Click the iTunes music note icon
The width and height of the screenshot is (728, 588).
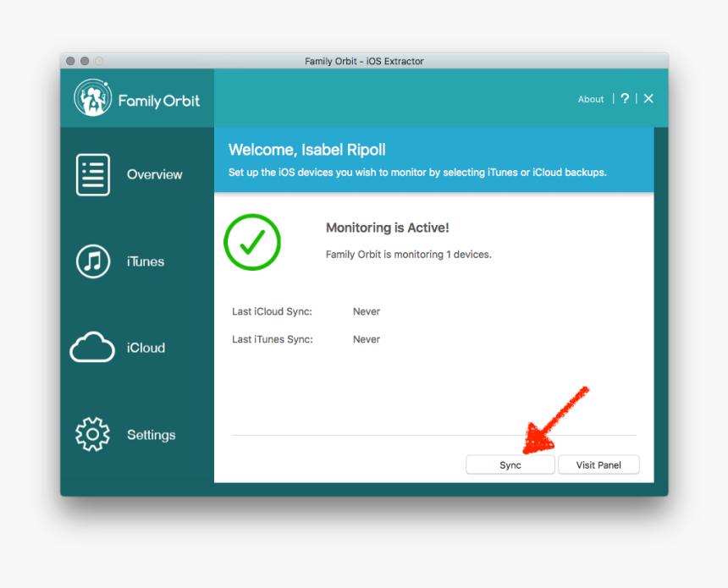(x=93, y=261)
